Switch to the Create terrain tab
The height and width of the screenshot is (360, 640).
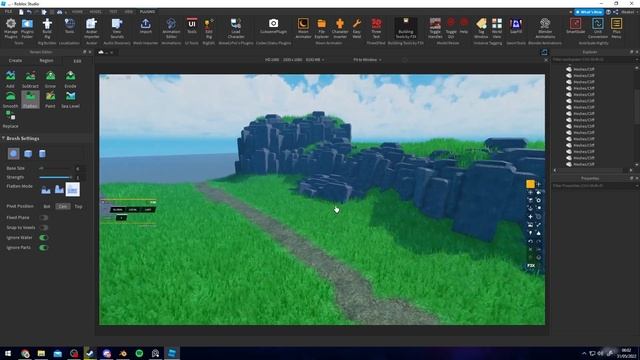[x=16, y=60]
